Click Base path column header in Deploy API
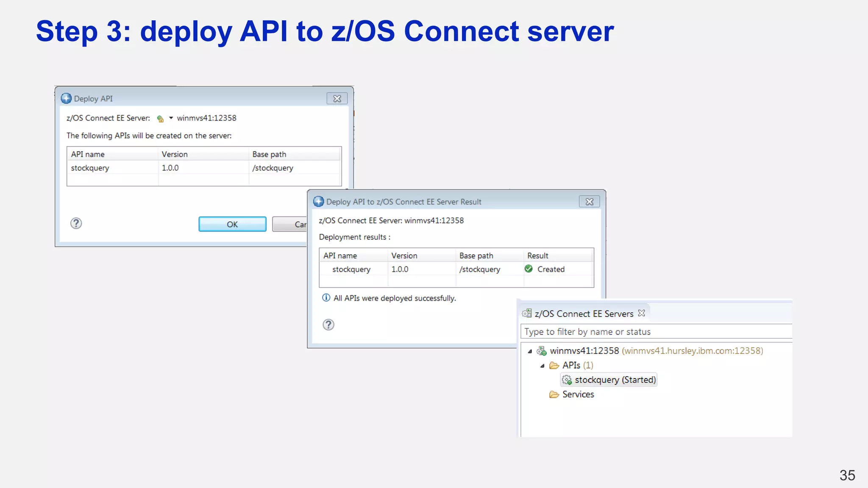The width and height of the screenshot is (868, 488). pos(295,154)
